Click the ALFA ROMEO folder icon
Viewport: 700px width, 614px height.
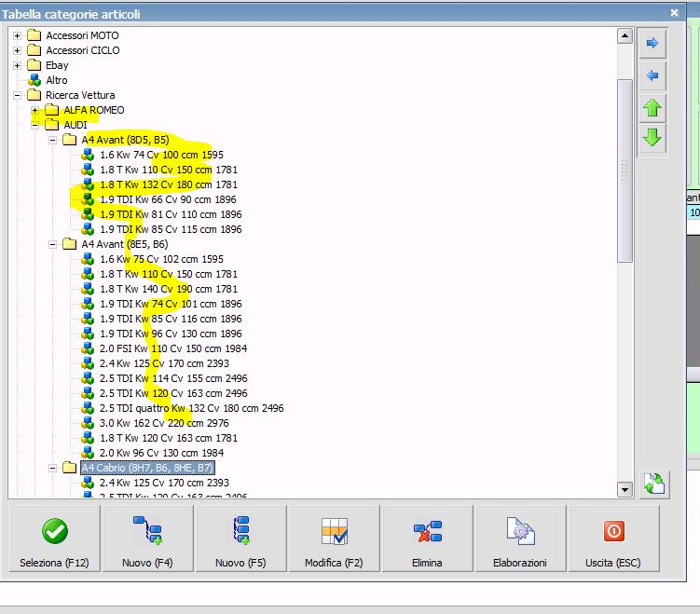pyautogui.click(x=52, y=110)
